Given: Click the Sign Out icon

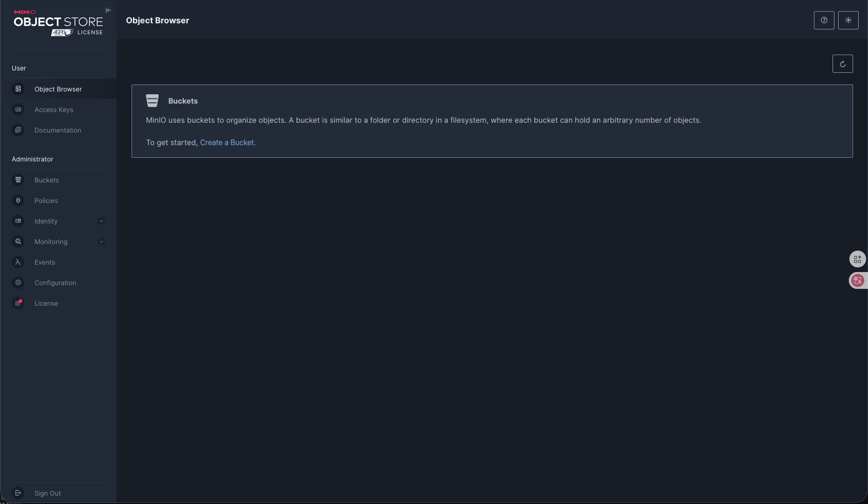Looking at the screenshot, I should 18,493.
